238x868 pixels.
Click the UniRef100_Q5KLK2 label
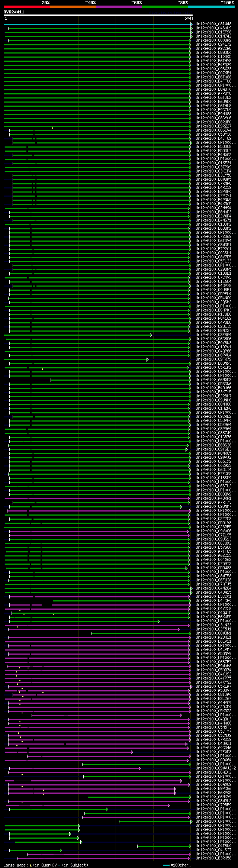click(x=213, y=368)
